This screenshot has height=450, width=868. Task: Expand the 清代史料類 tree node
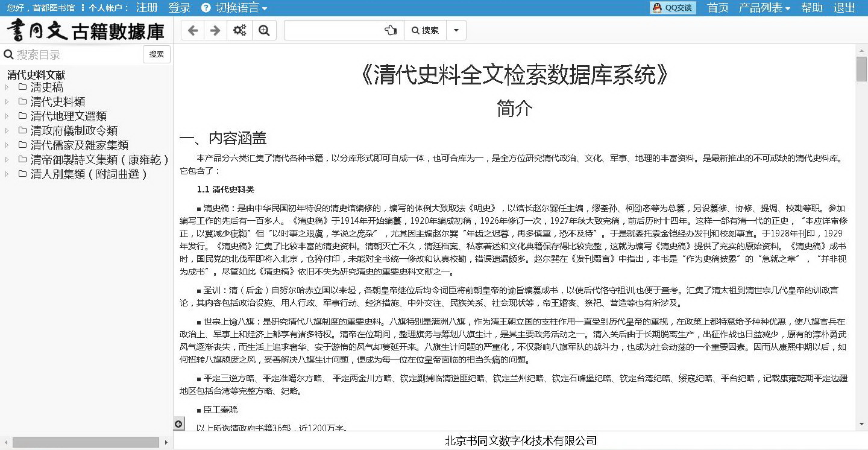(x=7, y=101)
